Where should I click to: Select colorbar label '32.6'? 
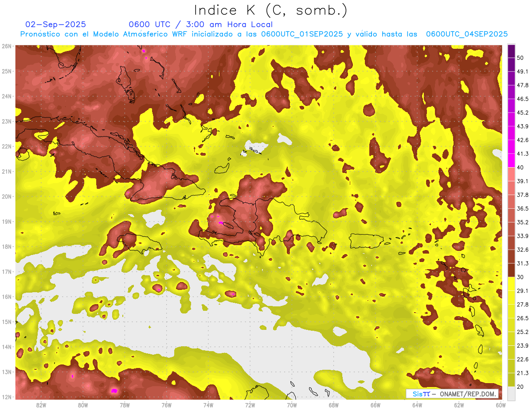pyautogui.click(x=522, y=250)
